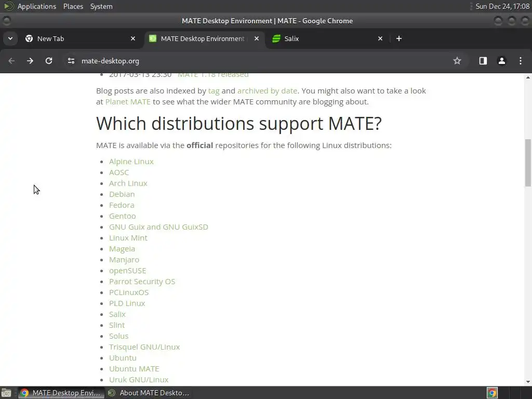Open the Slint link
This screenshot has width=532, height=399.
(117, 325)
